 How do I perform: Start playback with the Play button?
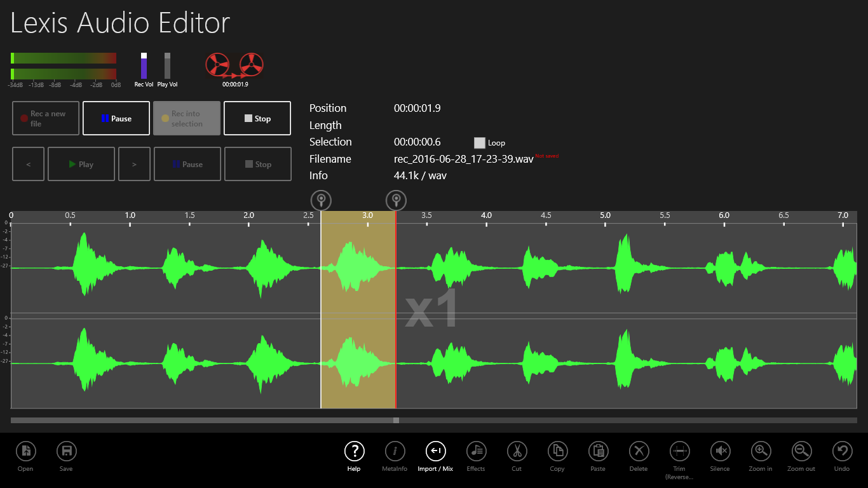coord(81,164)
